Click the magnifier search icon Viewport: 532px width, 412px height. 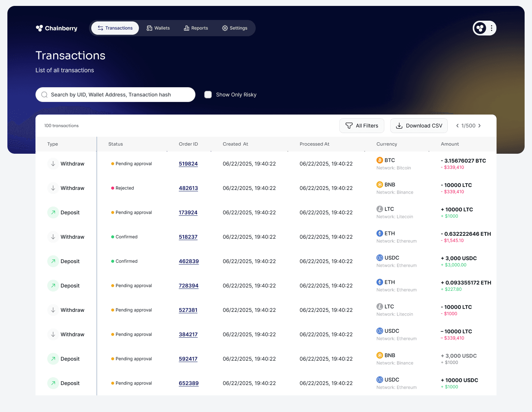44,95
